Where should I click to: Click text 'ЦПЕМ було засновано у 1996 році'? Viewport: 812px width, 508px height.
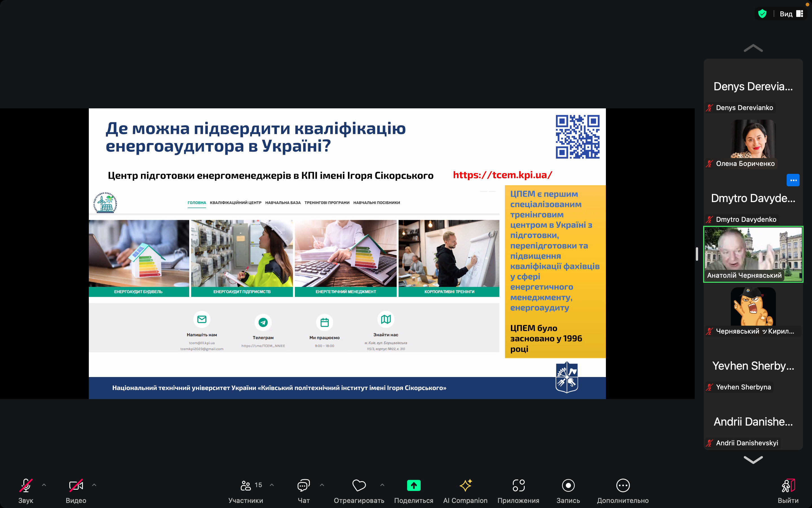tap(546, 338)
